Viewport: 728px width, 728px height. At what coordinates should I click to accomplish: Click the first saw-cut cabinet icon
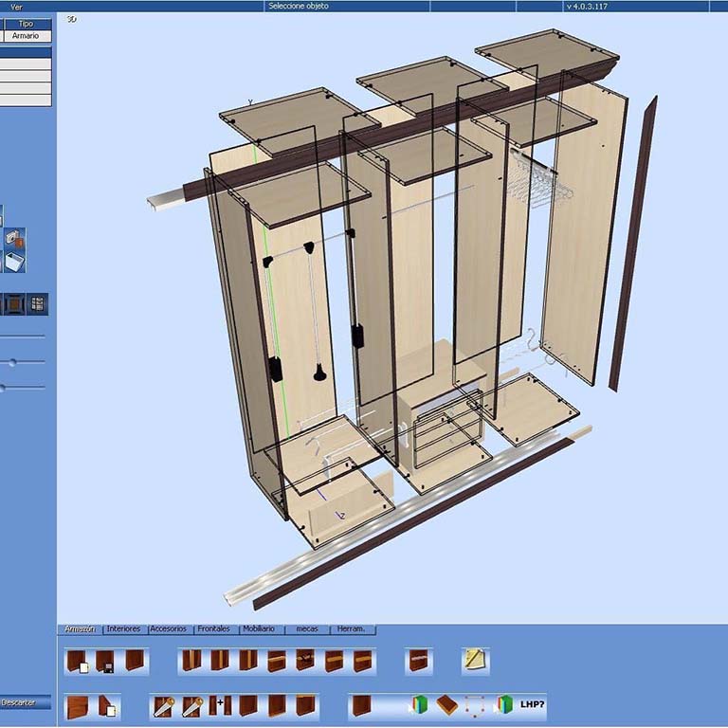click(164, 706)
